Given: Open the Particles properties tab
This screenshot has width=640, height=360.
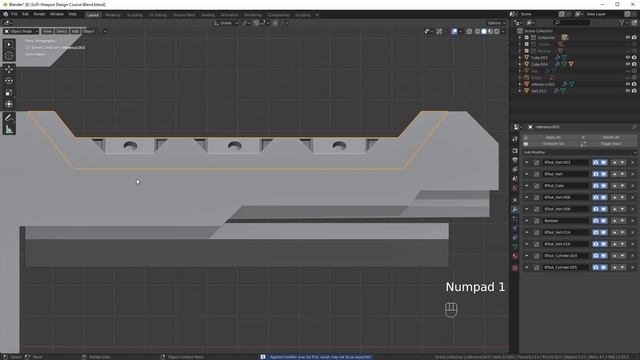Looking at the screenshot, I should 515,219.
